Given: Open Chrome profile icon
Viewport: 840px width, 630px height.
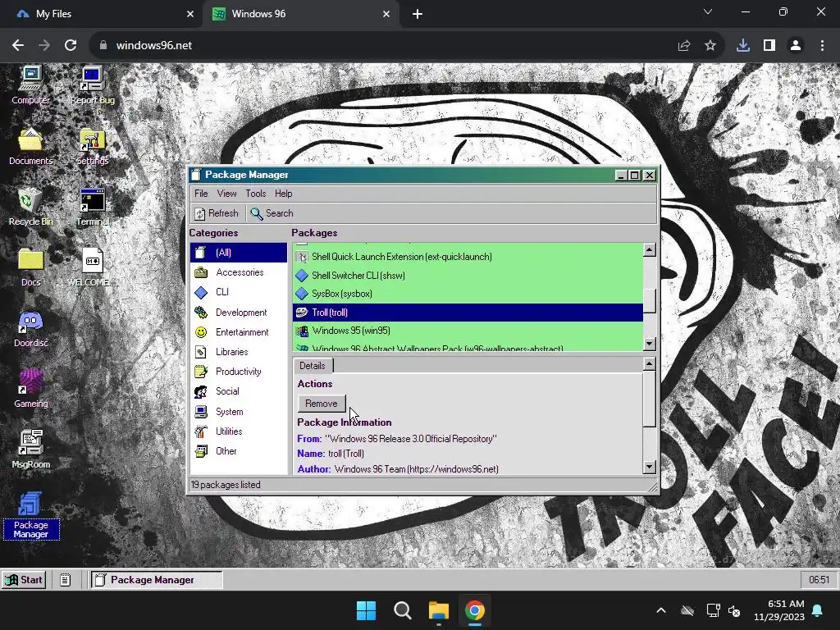Looking at the screenshot, I should tap(796, 46).
